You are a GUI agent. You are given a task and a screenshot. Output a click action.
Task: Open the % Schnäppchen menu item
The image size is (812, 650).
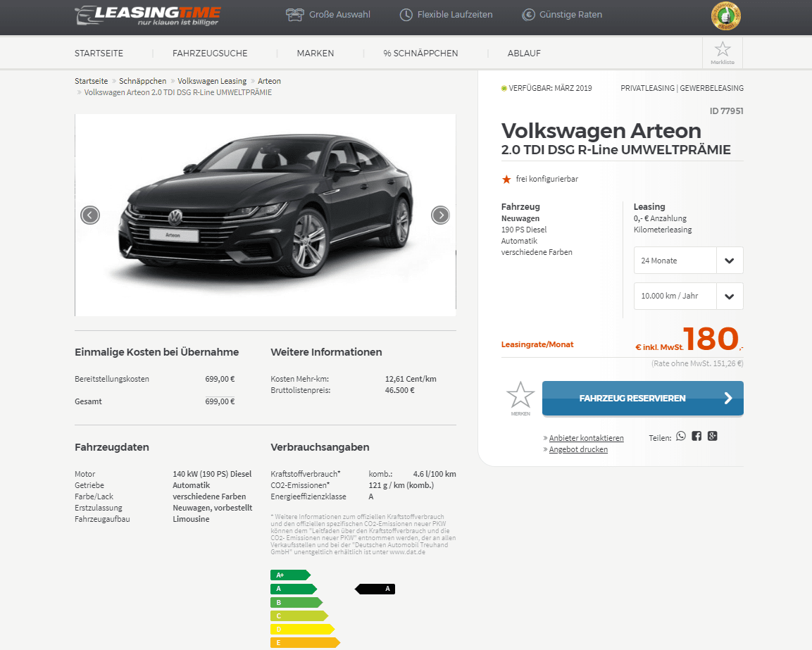click(x=420, y=54)
